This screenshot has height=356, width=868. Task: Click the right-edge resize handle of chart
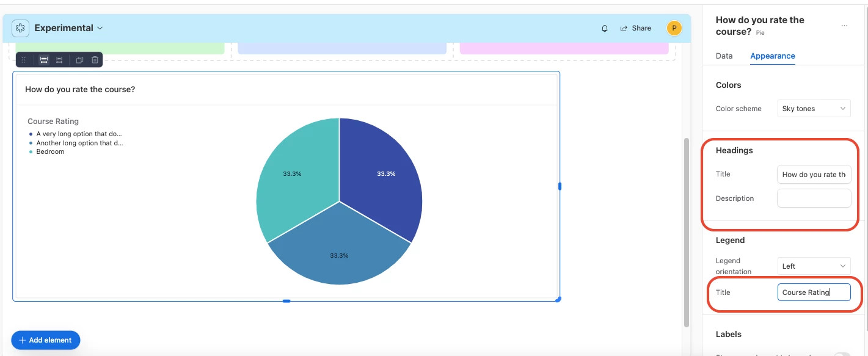[560, 186]
